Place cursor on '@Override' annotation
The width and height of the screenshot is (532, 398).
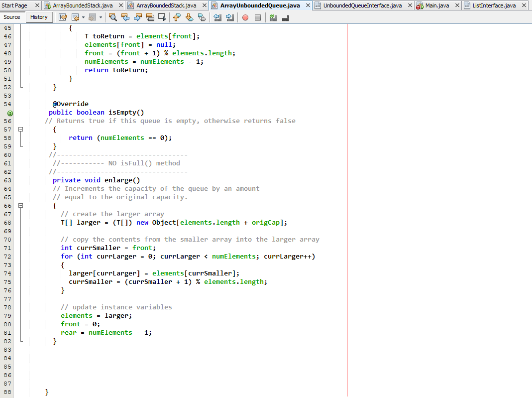coord(71,104)
